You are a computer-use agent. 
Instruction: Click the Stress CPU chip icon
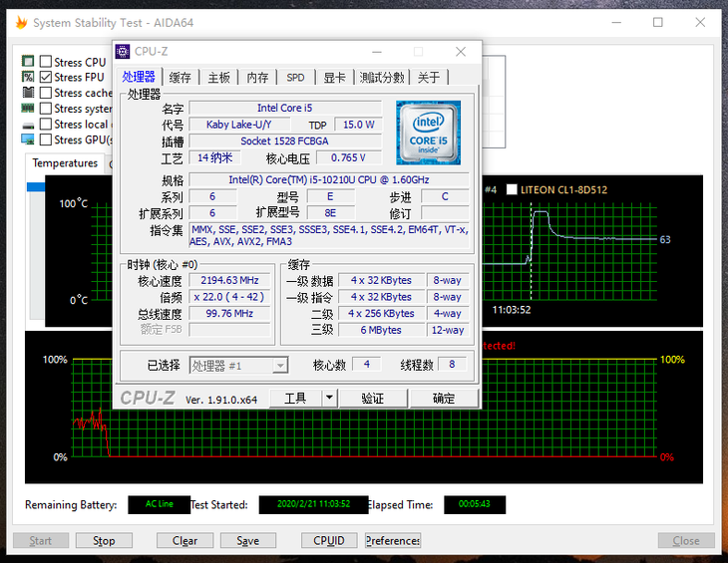click(28, 61)
